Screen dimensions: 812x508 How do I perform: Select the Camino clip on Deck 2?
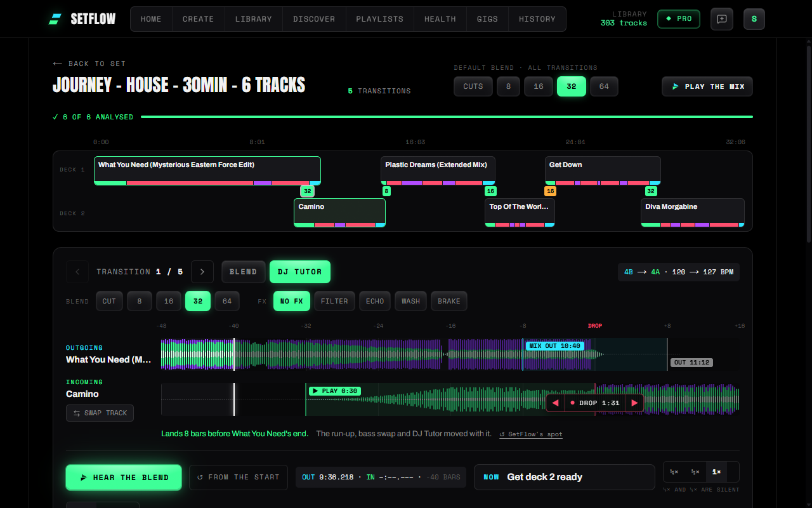[x=339, y=213]
